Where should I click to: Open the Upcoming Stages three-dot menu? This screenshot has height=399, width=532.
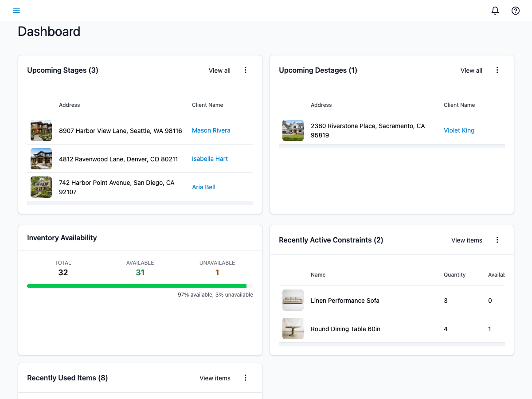pos(246,70)
